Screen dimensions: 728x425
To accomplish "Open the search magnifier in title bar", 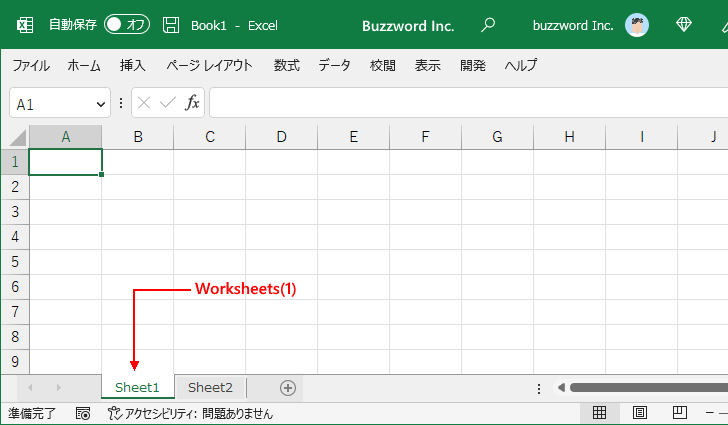I will coord(488,25).
